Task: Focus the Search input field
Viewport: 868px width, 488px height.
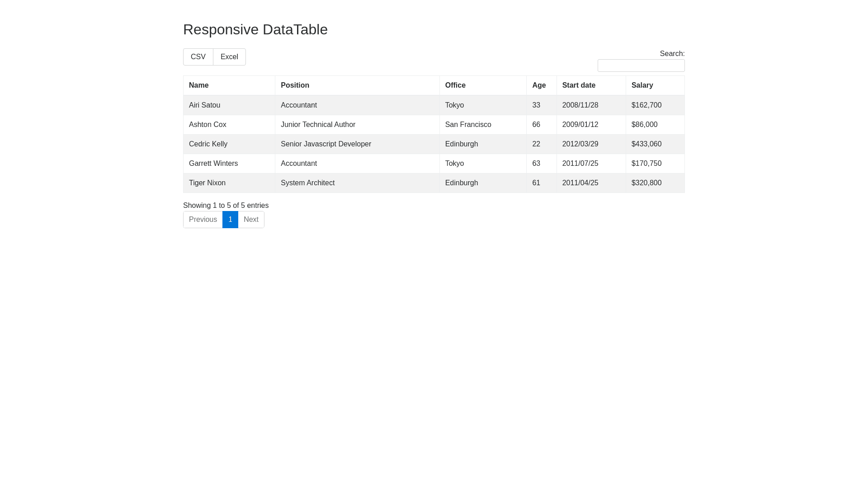Action: click(x=641, y=66)
